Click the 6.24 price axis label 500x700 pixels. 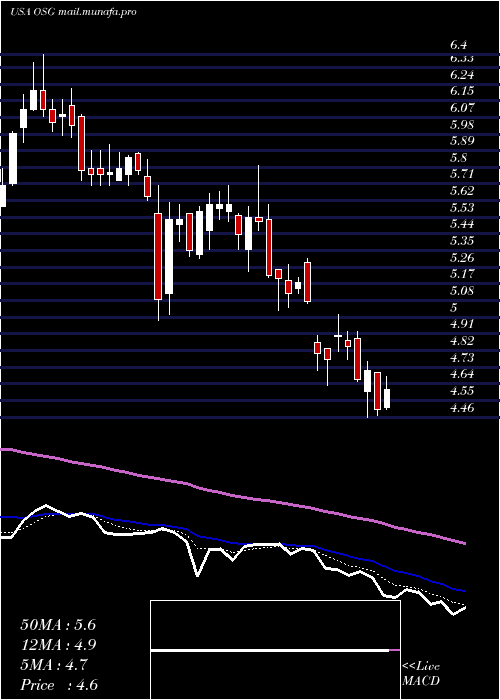[462, 75]
